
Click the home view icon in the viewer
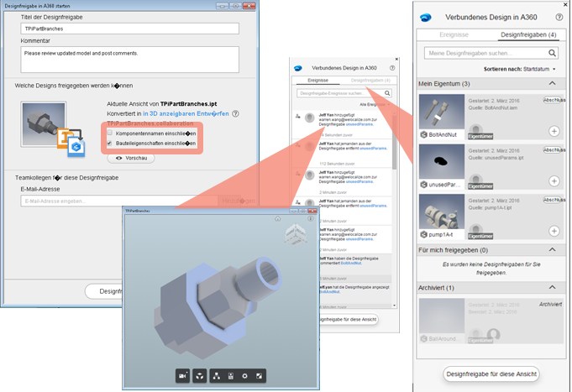[x=278, y=219]
